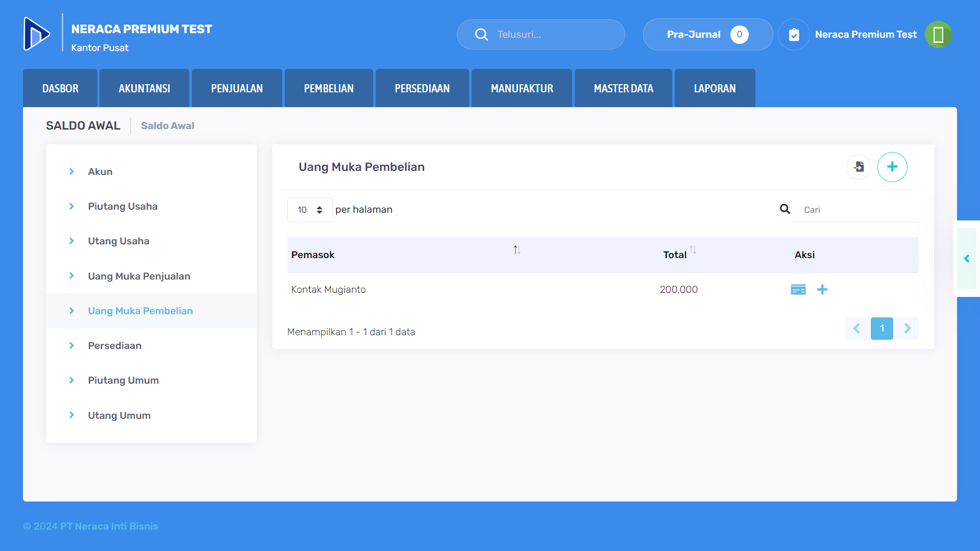Select page 1 in pagination
The width and height of the screenshot is (980, 551).
point(882,329)
